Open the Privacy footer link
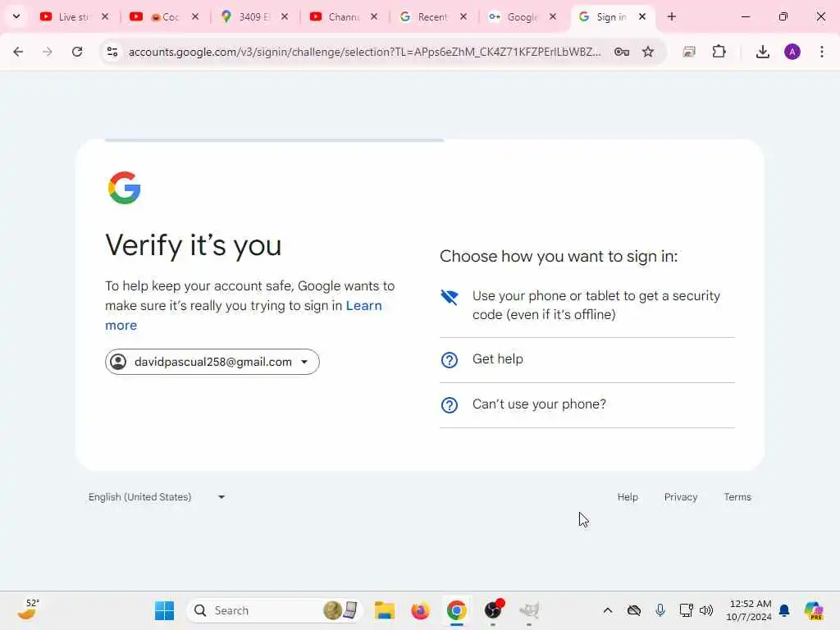Screen dimensions: 840x630 click(x=680, y=496)
